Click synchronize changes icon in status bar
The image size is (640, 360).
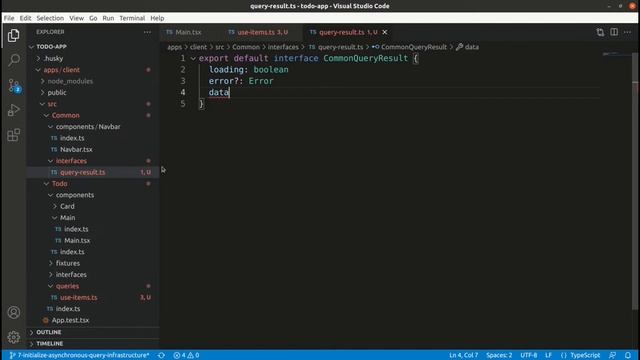161,355
